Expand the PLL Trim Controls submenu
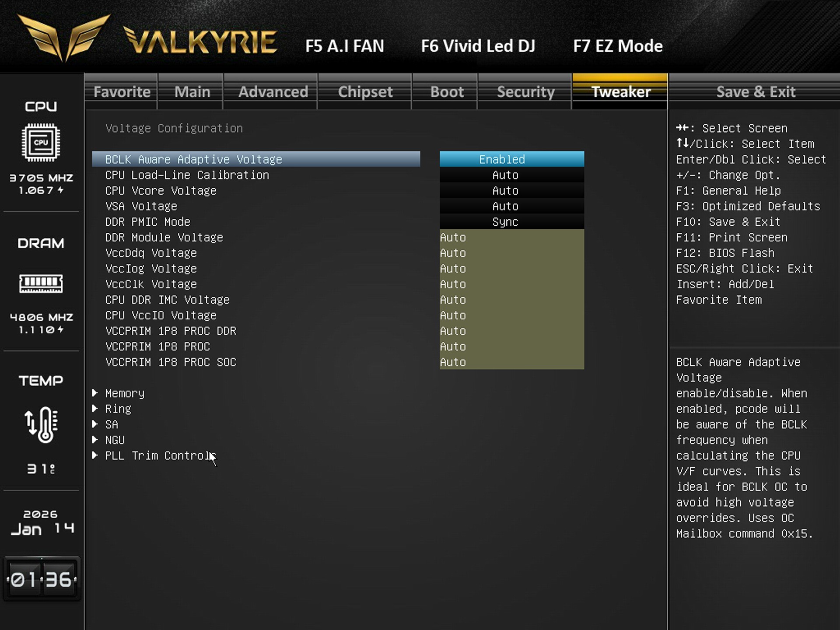This screenshot has height=630, width=840. tap(160, 455)
